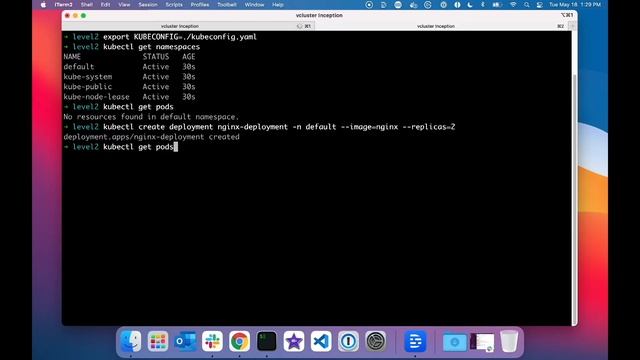640x360 pixels.
Task: Click 'deployment.apps/nginx-deployment created' output line
Action: click(x=151, y=137)
